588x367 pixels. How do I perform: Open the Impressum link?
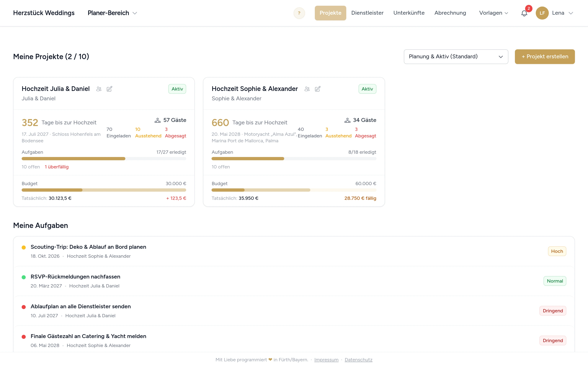coord(326,359)
